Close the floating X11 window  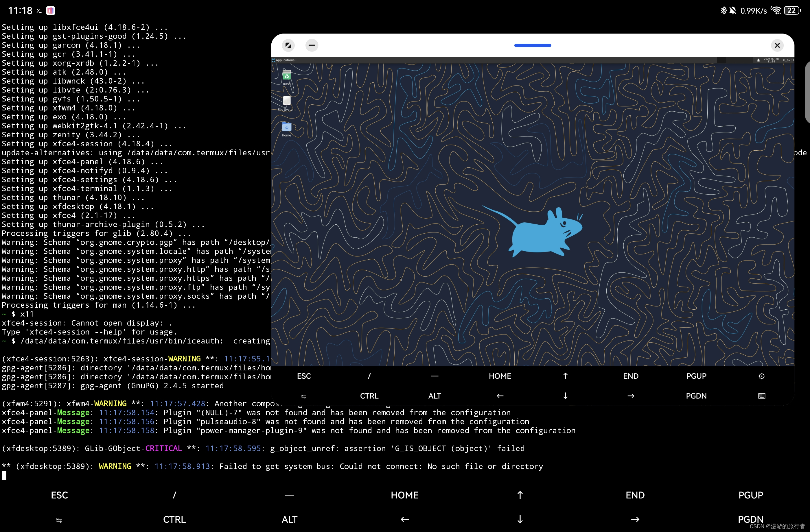(777, 45)
